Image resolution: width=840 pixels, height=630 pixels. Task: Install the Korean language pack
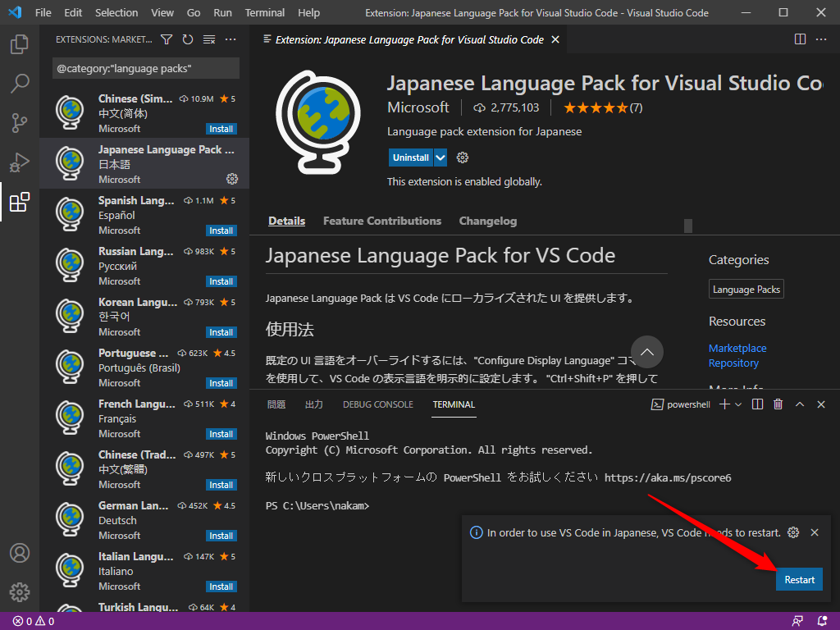221,332
